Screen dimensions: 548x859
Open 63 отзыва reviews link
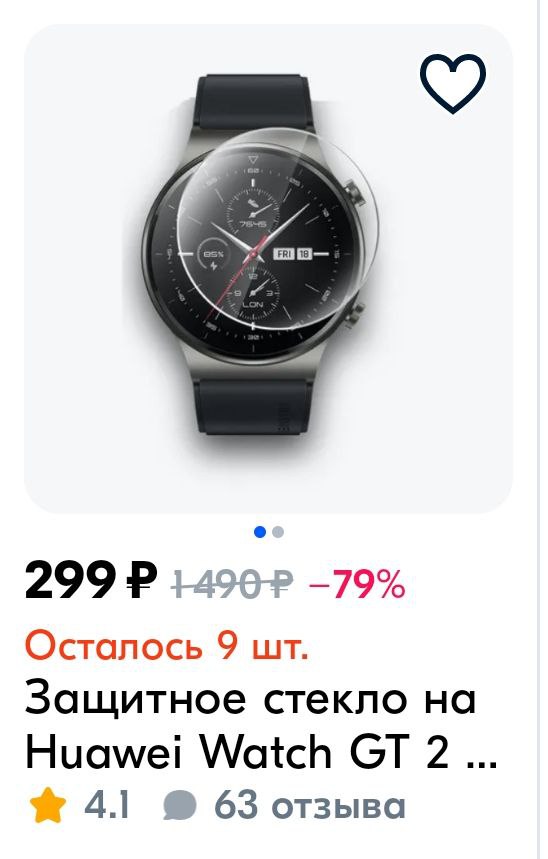pos(310,805)
